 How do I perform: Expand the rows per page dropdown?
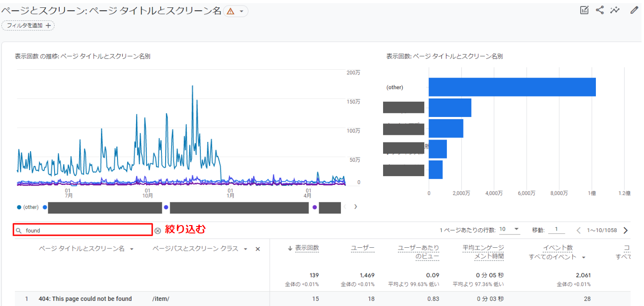[x=509, y=230]
